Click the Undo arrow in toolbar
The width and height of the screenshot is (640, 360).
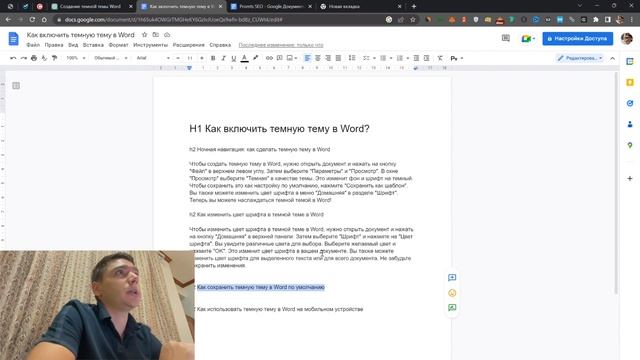[13, 58]
